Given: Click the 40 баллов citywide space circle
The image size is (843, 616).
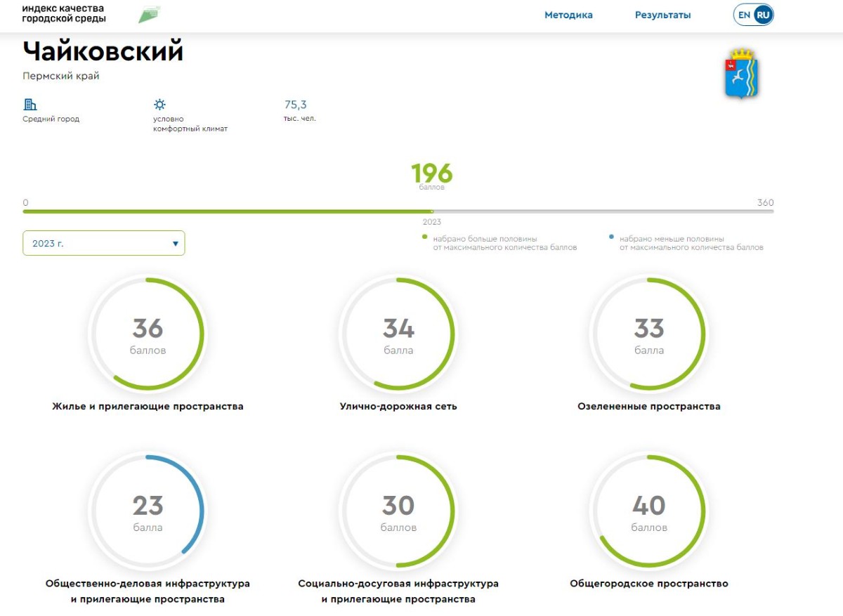Looking at the screenshot, I should click(648, 511).
